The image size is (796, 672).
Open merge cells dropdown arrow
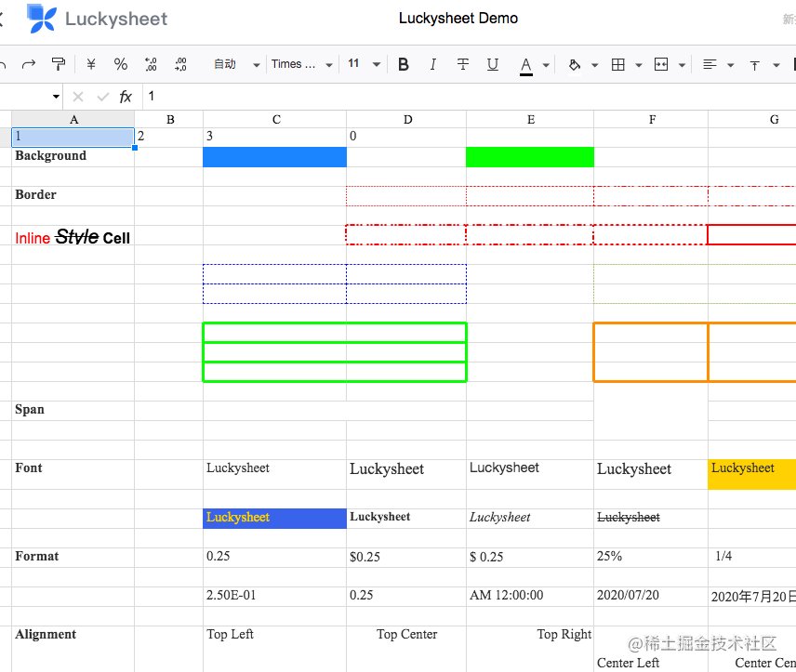683,65
